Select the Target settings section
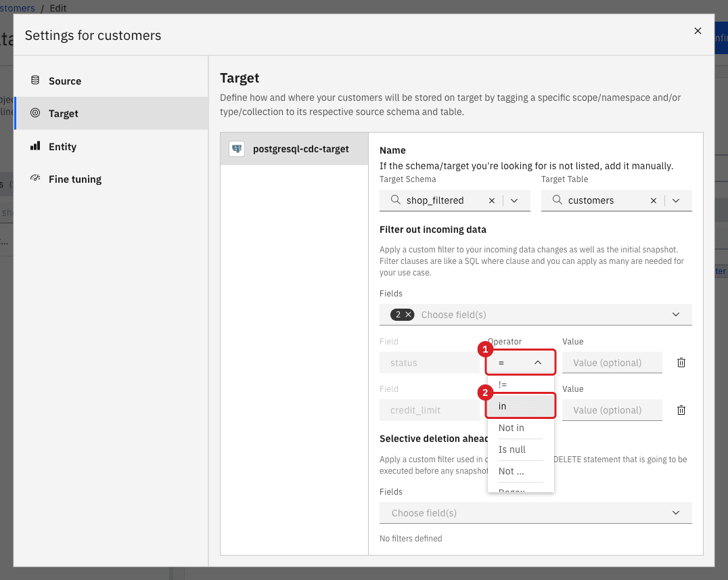This screenshot has width=728, height=580. [x=112, y=113]
